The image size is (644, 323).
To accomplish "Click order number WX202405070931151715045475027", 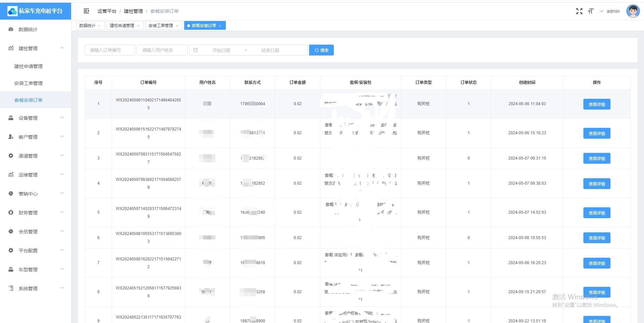I will (x=148, y=158).
